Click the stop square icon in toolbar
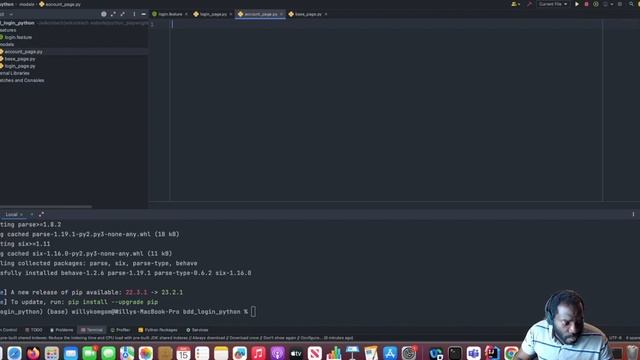Viewport: 640px width, 360px height. 620,4
